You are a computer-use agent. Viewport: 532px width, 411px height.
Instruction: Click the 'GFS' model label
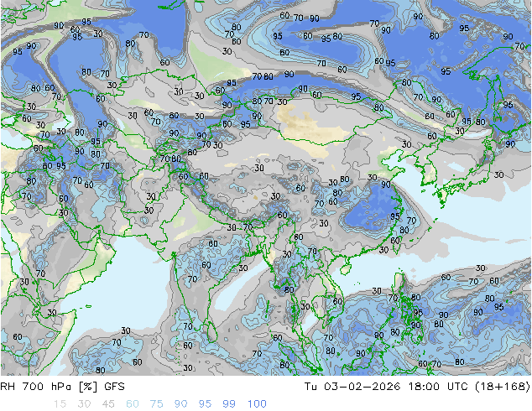point(114,386)
